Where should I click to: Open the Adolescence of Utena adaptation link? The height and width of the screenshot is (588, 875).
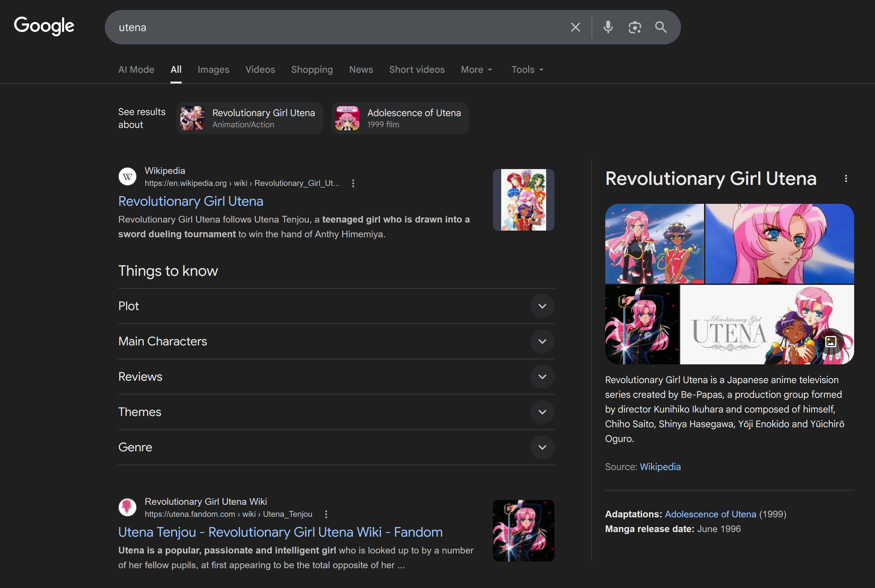(x=710, y=514)
